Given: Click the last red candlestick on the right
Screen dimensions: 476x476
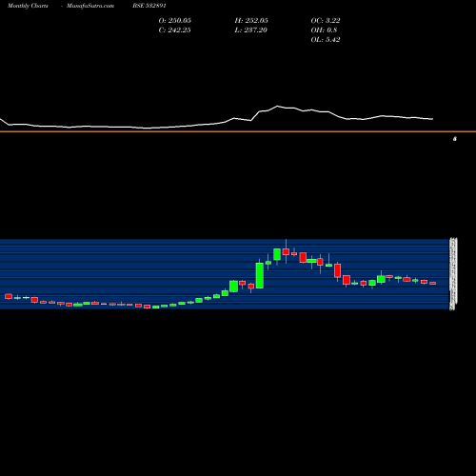Looking at the screenshot, I should pos(433,283).
